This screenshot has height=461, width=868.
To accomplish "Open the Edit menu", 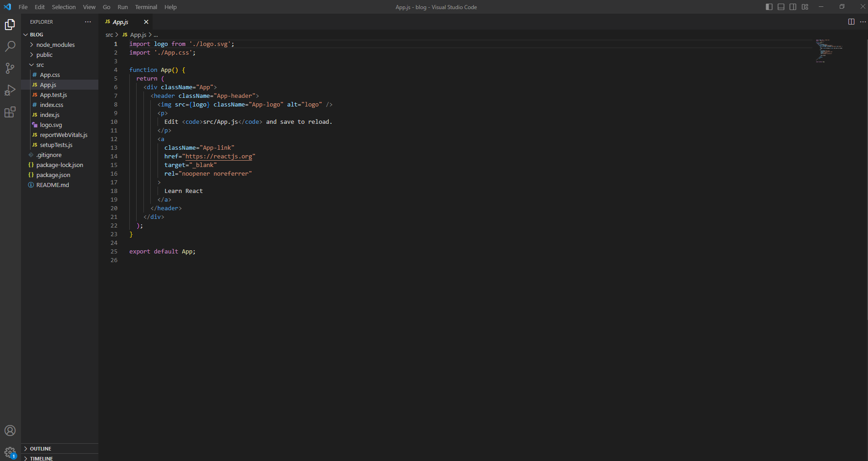I will click(40, 7).
